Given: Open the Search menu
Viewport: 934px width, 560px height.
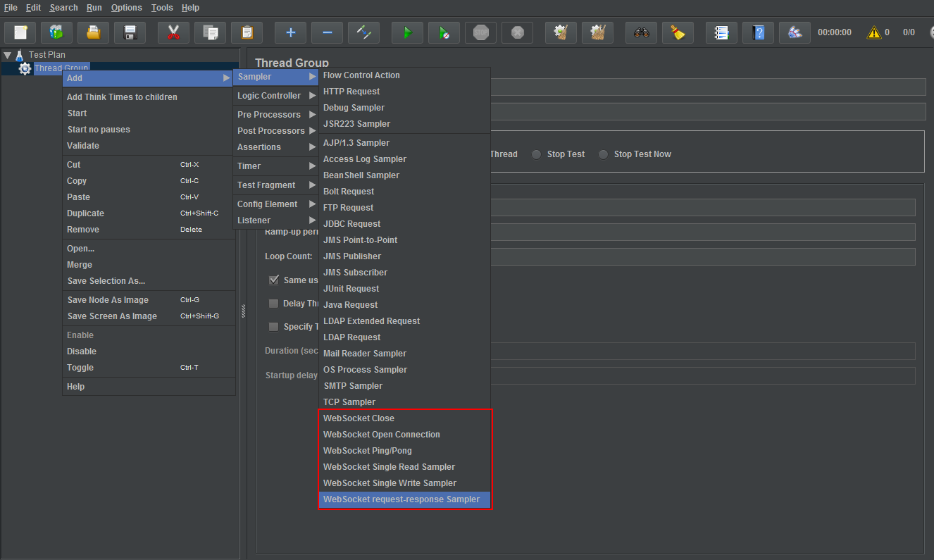Looking at the screenshot, I should pos(63,8).
